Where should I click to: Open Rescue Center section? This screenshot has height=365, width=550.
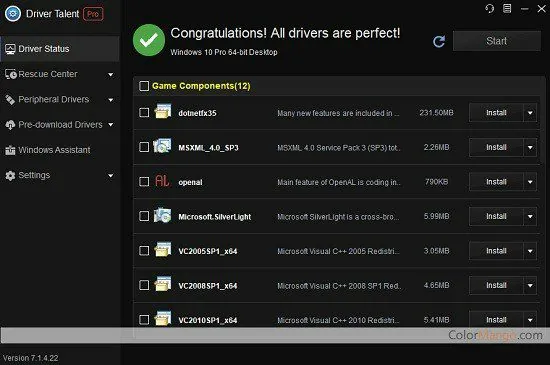(x=60, y=74)
